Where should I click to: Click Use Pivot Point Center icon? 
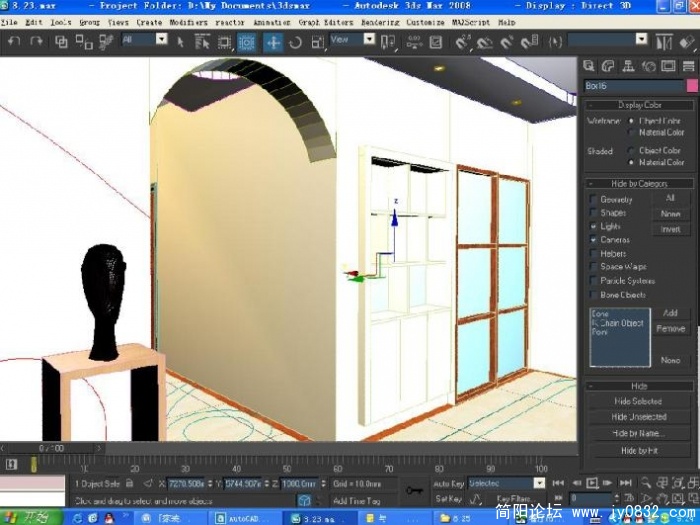(x=388, y=42)
